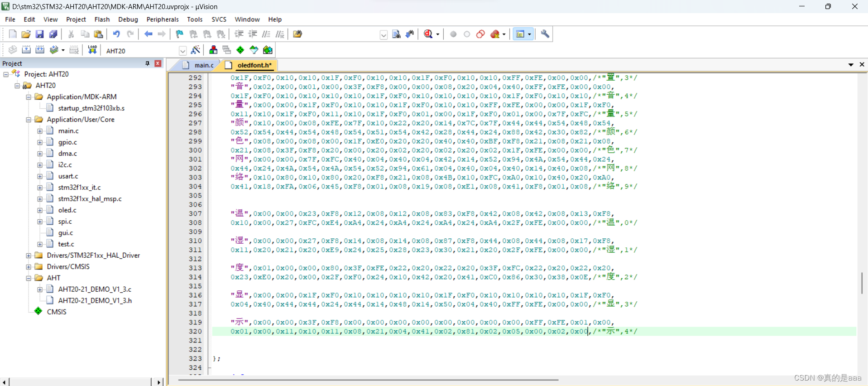
Task: Click the editor horizontal scrollbar
Action: point(368,380)
